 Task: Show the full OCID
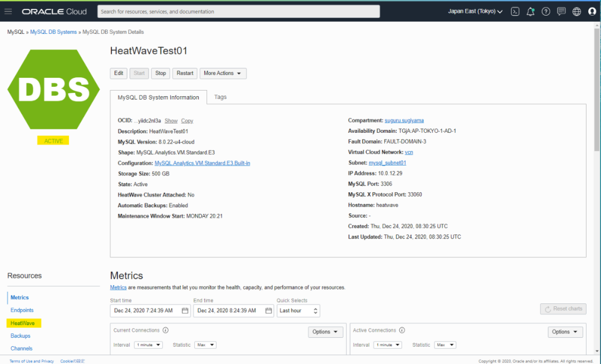tap(171, 121)
